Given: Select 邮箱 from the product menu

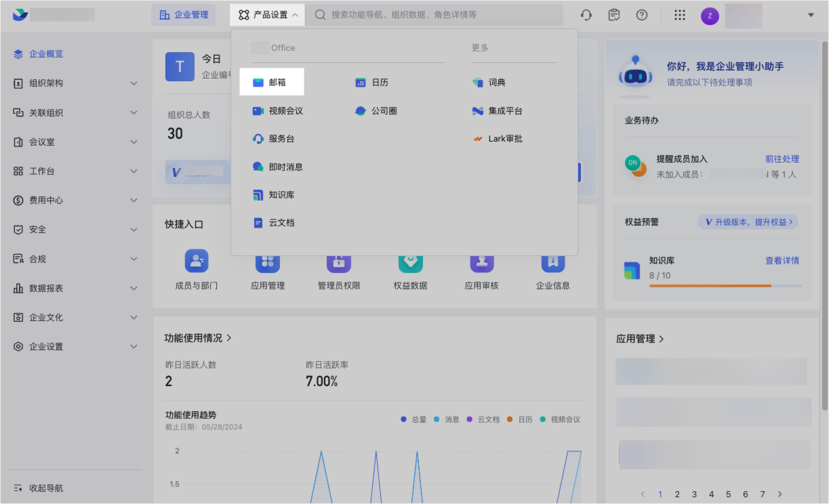Looking at the screenshot, I should (x=272, y=82).
